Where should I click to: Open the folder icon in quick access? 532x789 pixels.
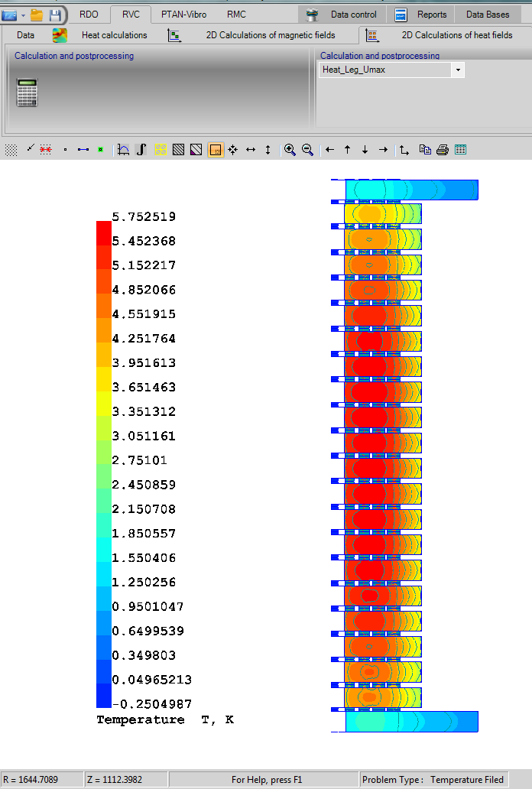pos(37,15)
